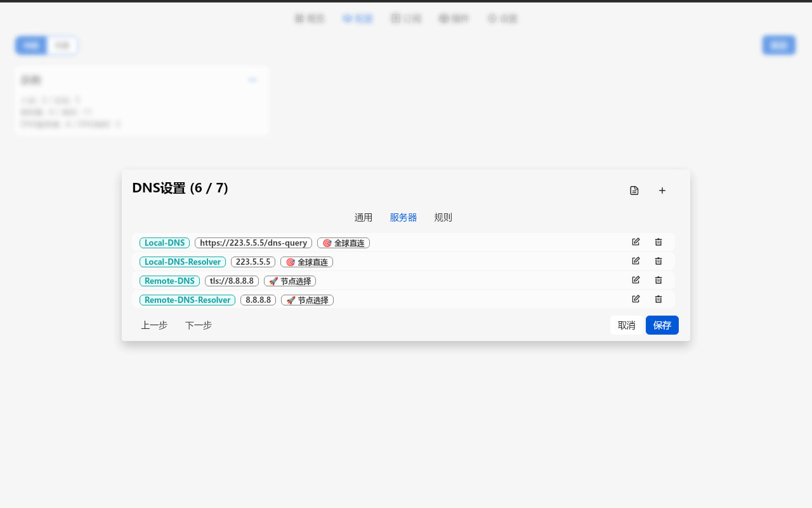Click the Local-DNS tag label
The image size is (812, 508).
[164, 243]
